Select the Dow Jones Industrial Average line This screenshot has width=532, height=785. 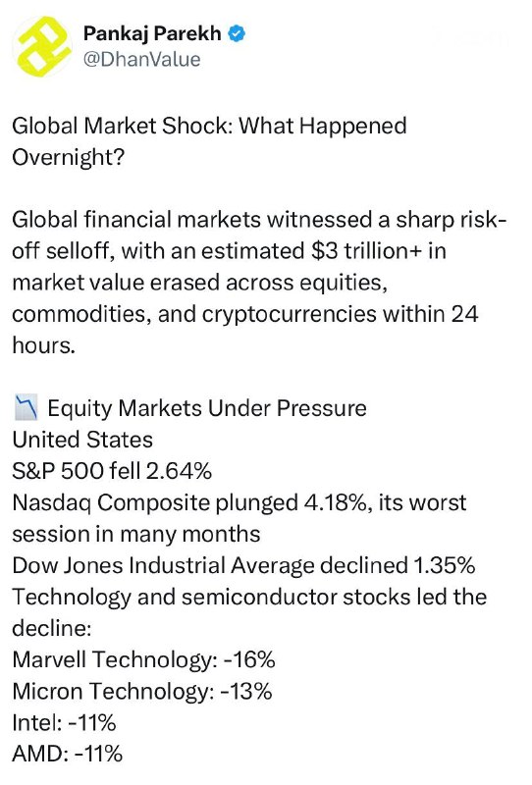click(243, 566)
